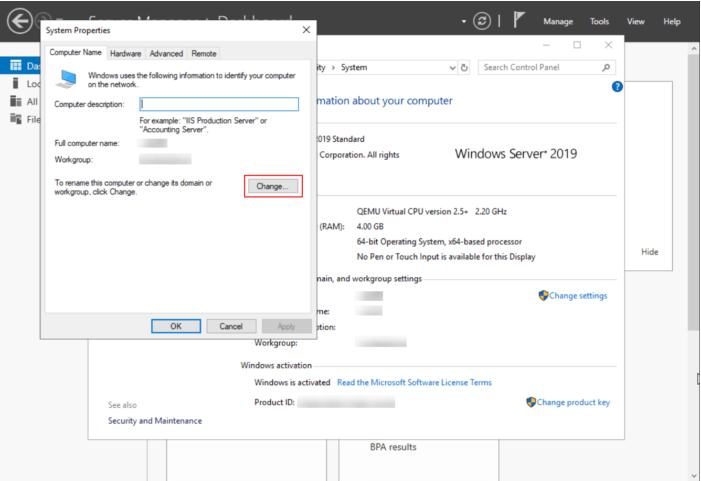Select File services icon in sidebar
701x481 pixels.
[16, 119]
